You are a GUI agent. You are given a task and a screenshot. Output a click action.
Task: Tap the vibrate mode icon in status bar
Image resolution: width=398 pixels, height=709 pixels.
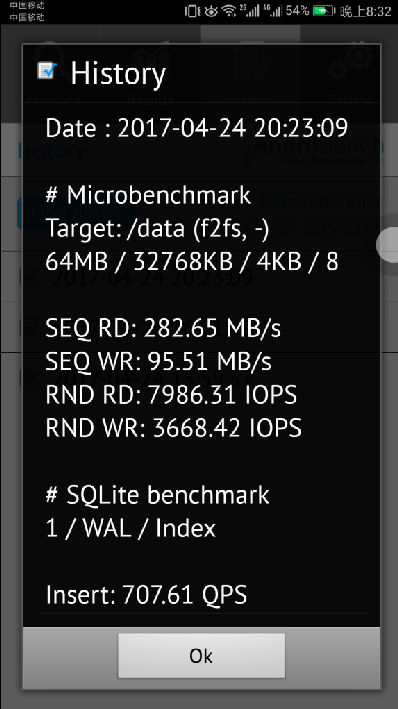[192, 11]
